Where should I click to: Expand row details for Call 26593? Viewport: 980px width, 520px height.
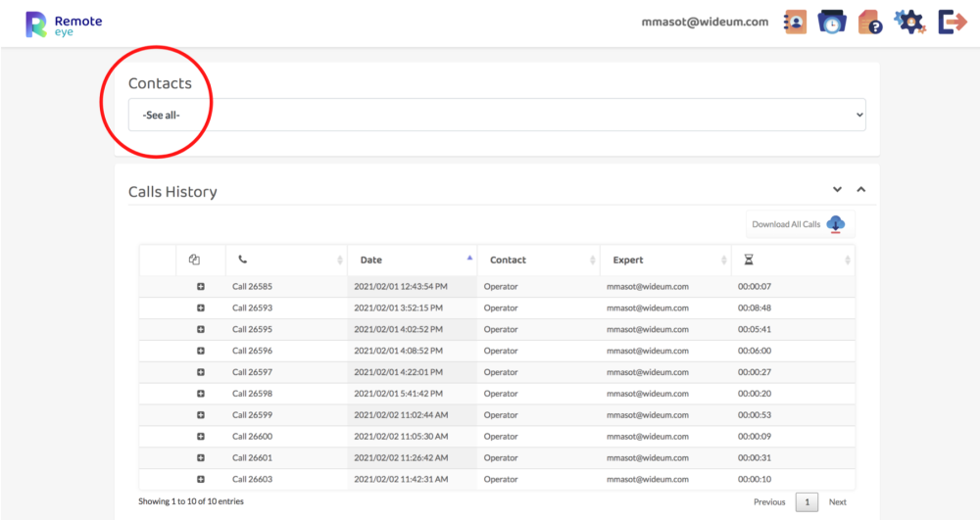click(x=201, y=307)
